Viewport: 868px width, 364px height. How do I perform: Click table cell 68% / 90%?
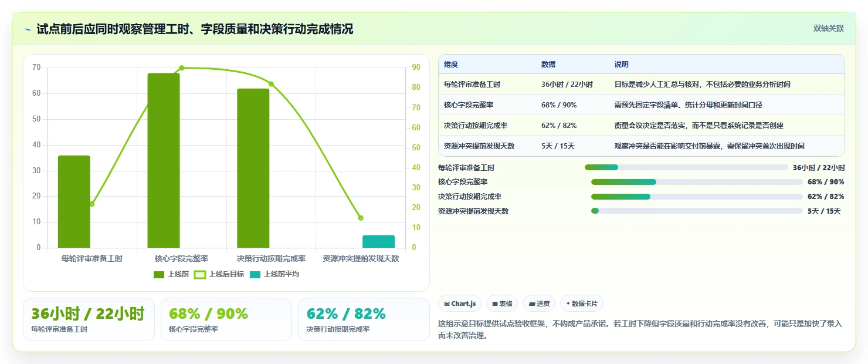coord(559,105)
